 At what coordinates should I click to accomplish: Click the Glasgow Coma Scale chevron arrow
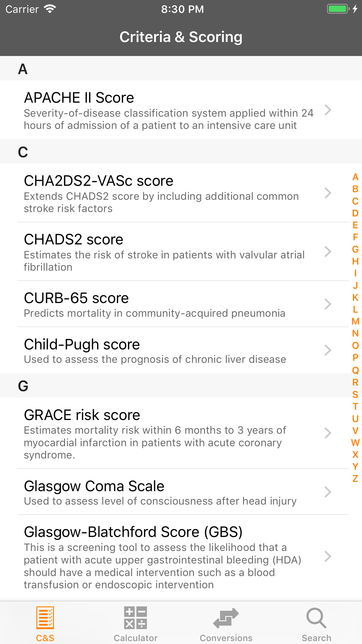[328, 492]
